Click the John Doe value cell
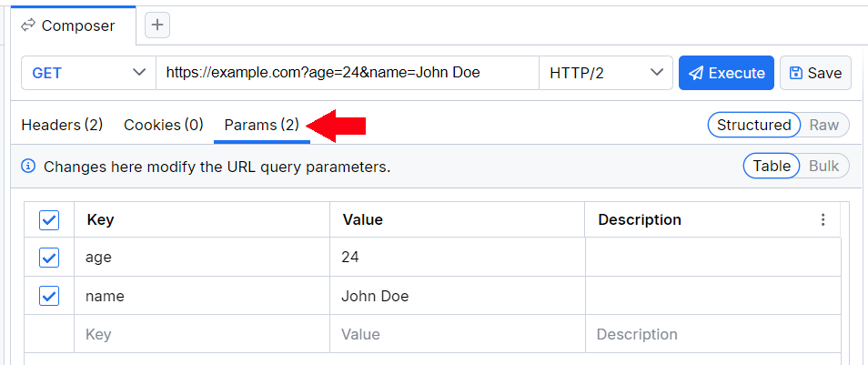This screenshot has height=365, width=868. pos(457,296)
